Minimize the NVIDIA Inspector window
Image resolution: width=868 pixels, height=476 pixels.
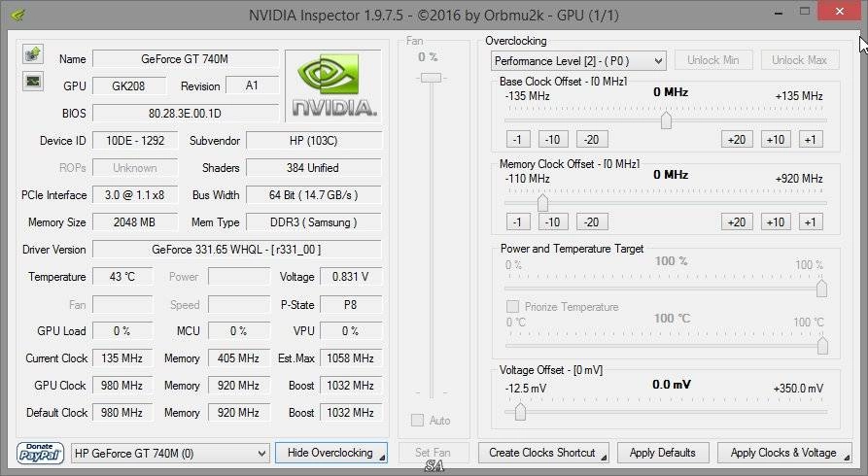click(x=779, y=12)
